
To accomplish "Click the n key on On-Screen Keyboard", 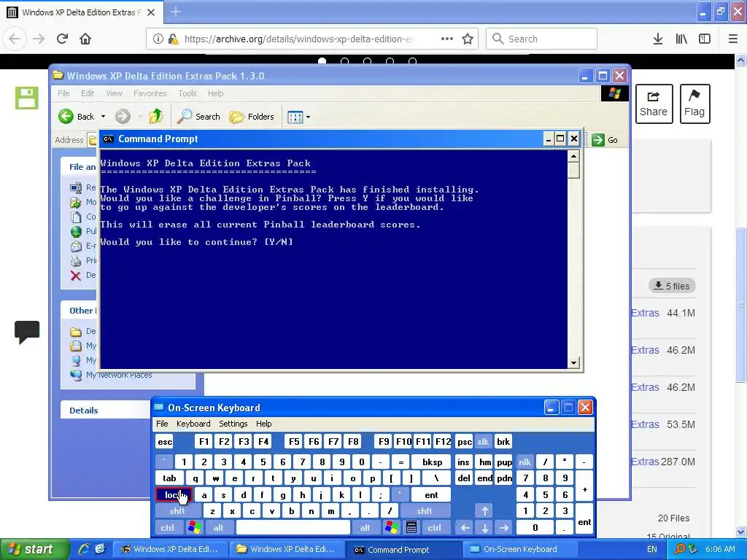I will pos(311,511).
